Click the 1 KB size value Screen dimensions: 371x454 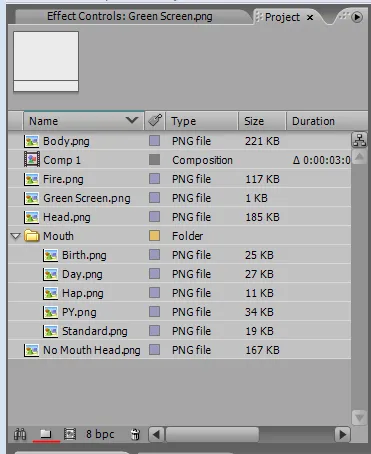256,198
